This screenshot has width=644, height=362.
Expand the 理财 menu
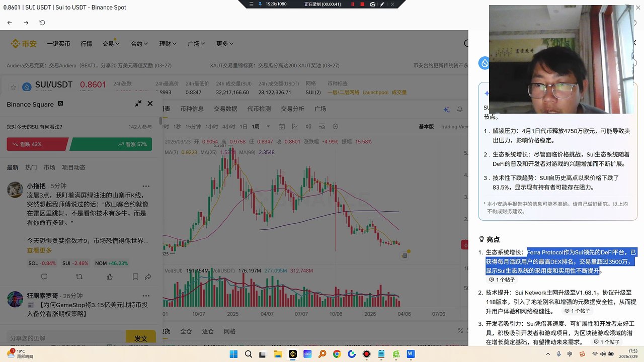pyautogui.click(x=168, y=44)
